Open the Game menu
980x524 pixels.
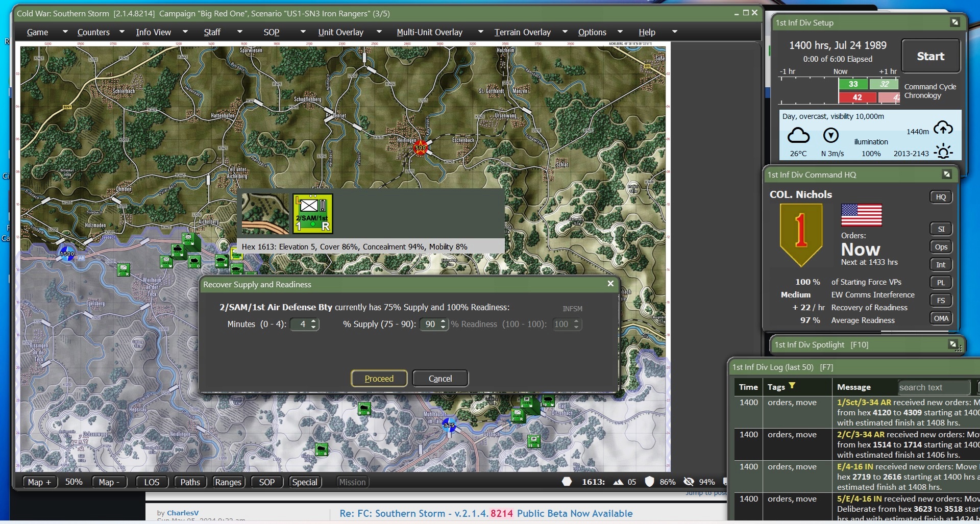click(x=38, y=32)
